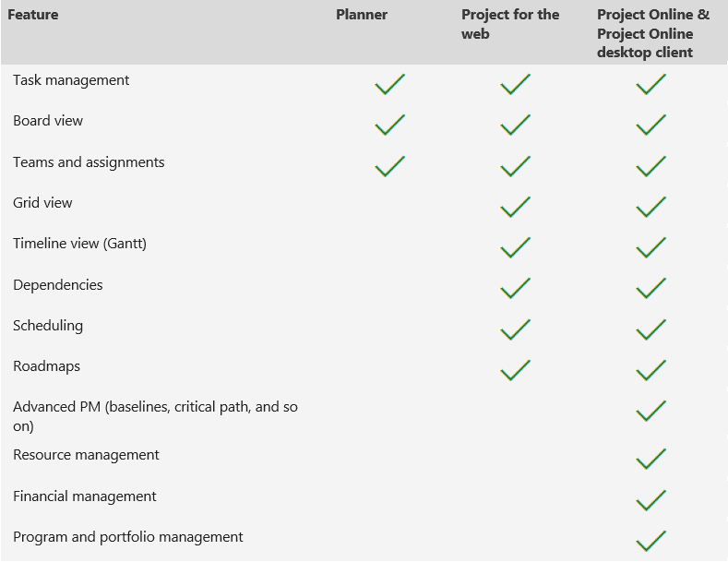Click the Project Online desktop client header
The height and width of the screenshot is (562, 728).
click(653, 34)
